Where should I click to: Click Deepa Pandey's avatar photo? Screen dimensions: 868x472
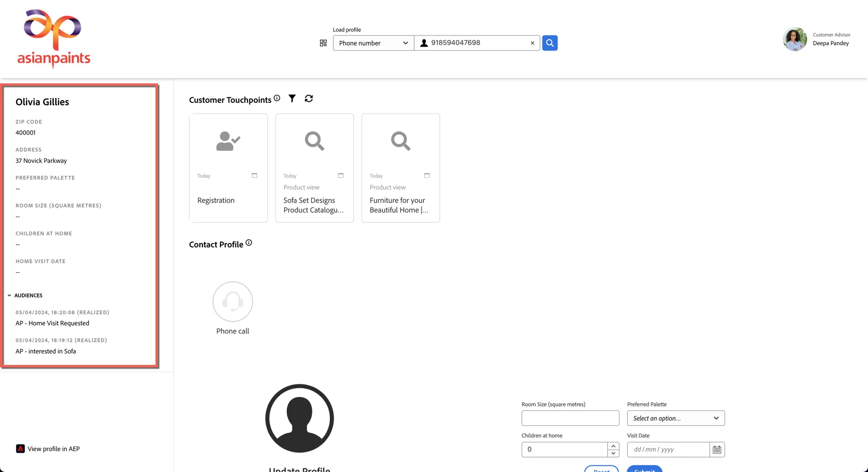click(795, 39)
